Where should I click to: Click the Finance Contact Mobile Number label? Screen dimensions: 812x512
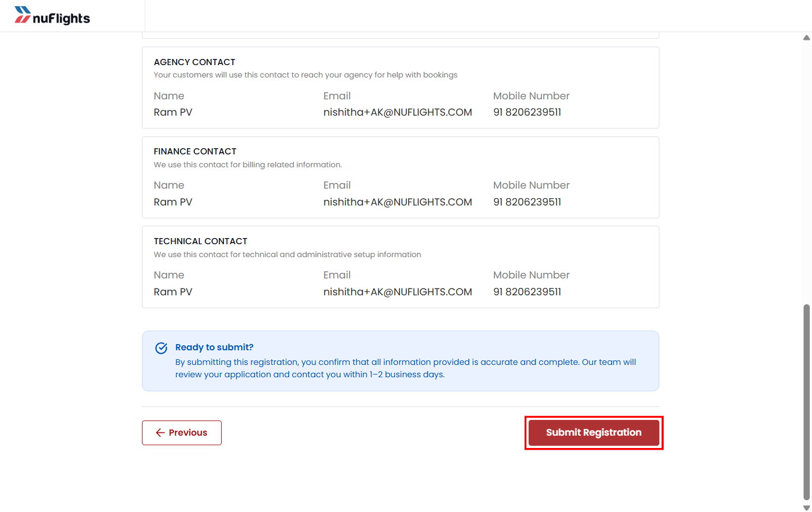[531, 185]
